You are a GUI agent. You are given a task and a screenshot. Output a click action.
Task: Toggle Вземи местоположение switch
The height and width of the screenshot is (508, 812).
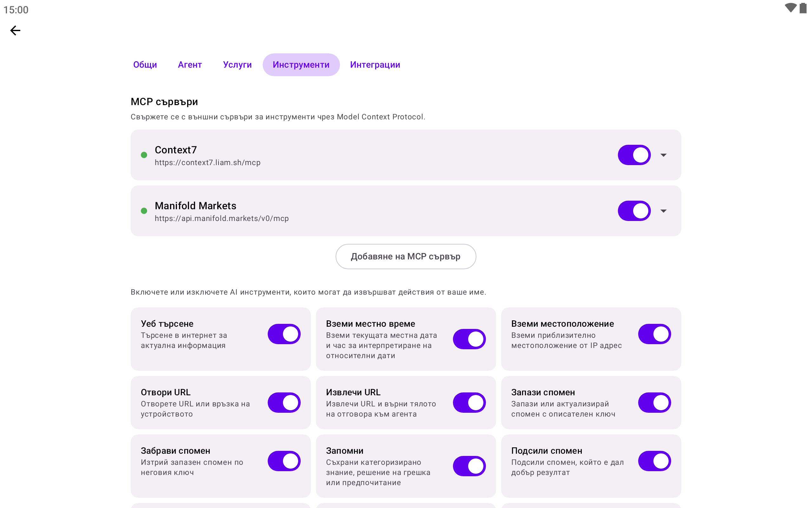pos(654,334)
